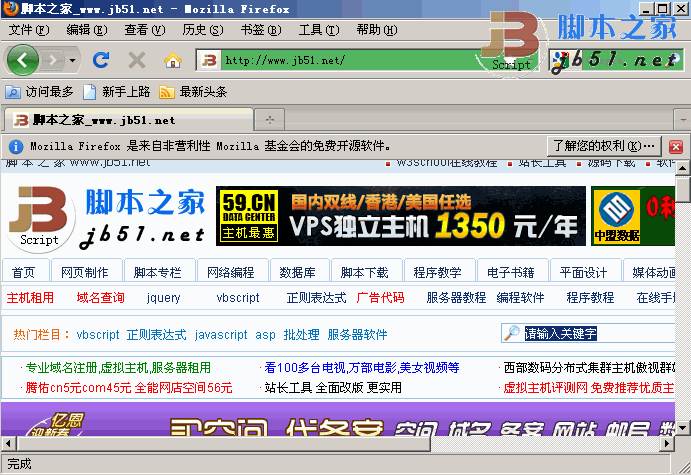
Task: Click the red 广告代码 link
Action: 381,298
